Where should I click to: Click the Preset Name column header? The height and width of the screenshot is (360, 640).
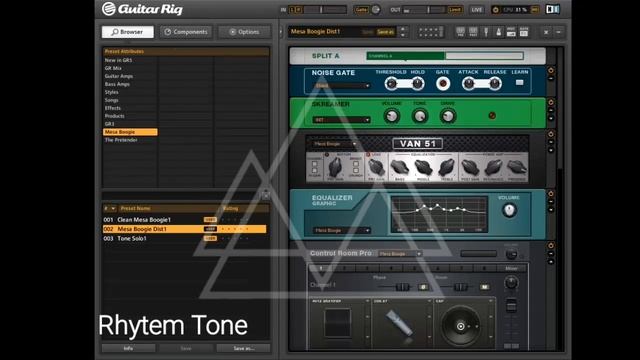pos(135,209)
